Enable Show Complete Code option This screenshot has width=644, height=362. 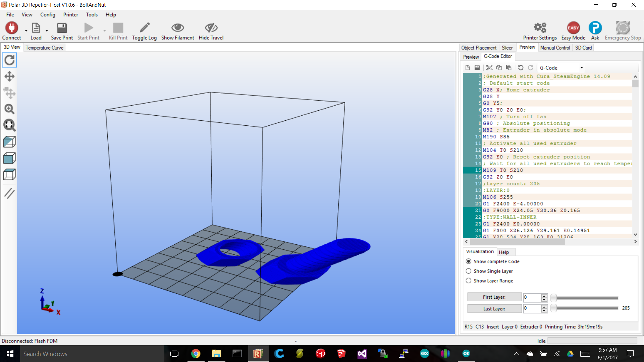[468, 261]
